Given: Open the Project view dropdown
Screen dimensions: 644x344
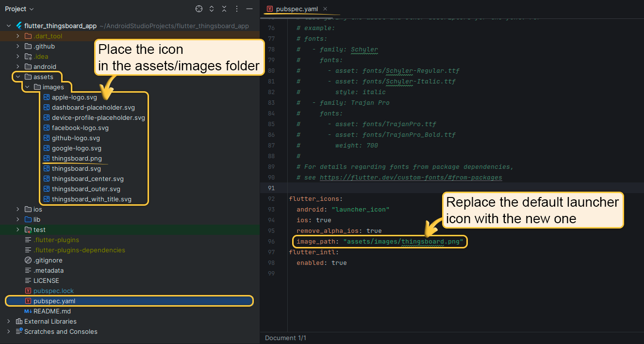Looking at the screenshot, I should click(19, 9).
